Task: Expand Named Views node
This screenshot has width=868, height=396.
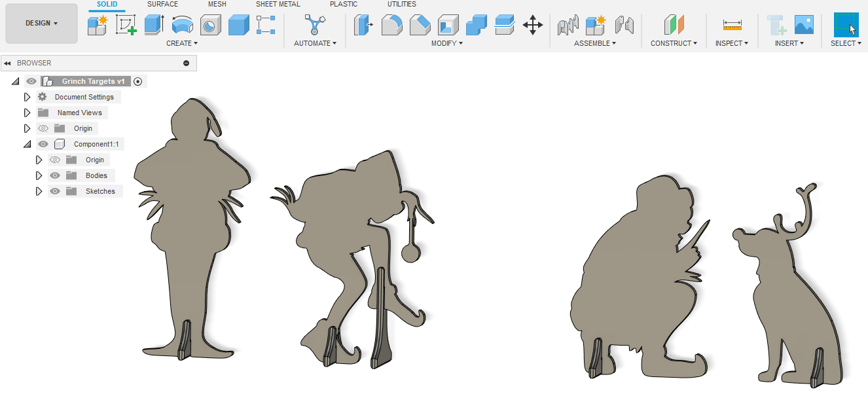Action: [x=27, y=113]
